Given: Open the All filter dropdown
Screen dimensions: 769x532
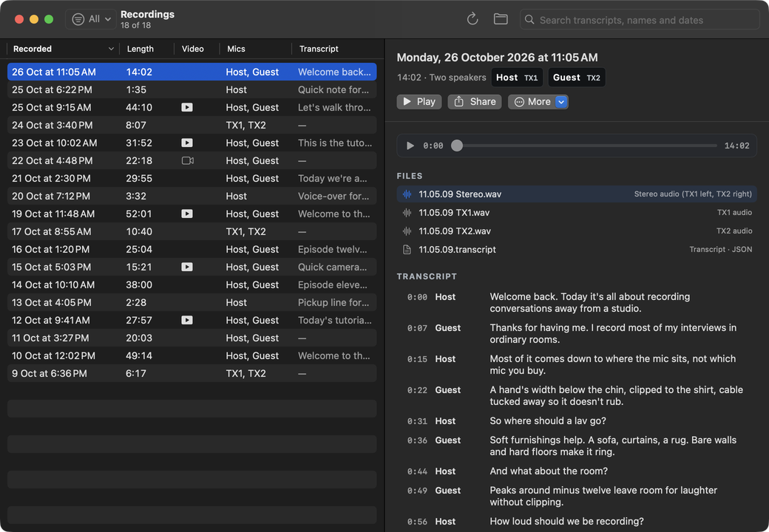Looking at the screenshot, I should click(x=91, y=19).
